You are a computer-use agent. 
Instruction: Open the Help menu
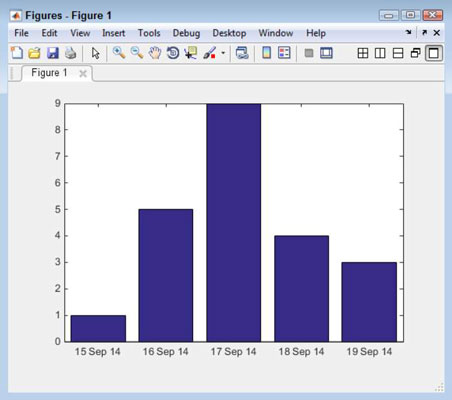point(316,33)
